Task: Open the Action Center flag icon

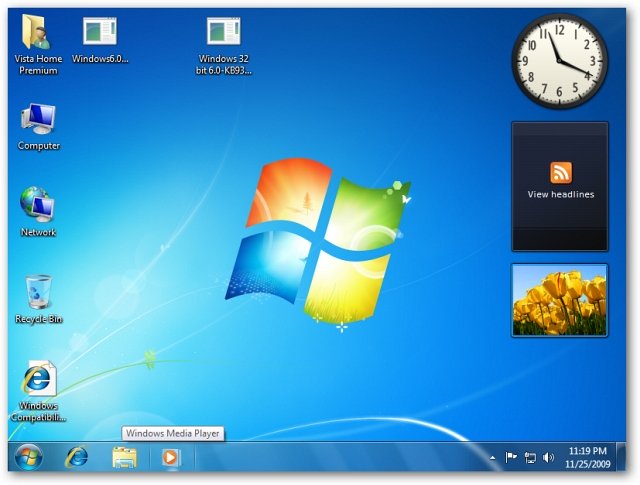Action: coord(510,457)
